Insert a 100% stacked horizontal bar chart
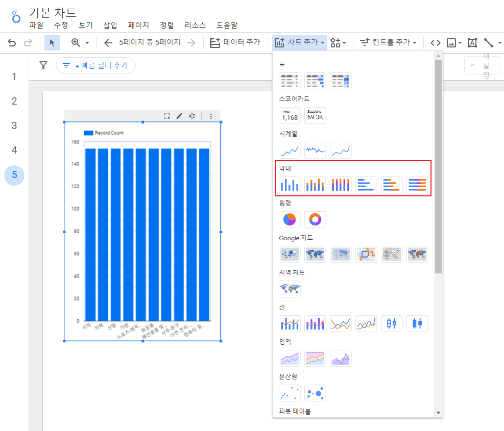This screenshot has width=504, height=431. point(417,185)
